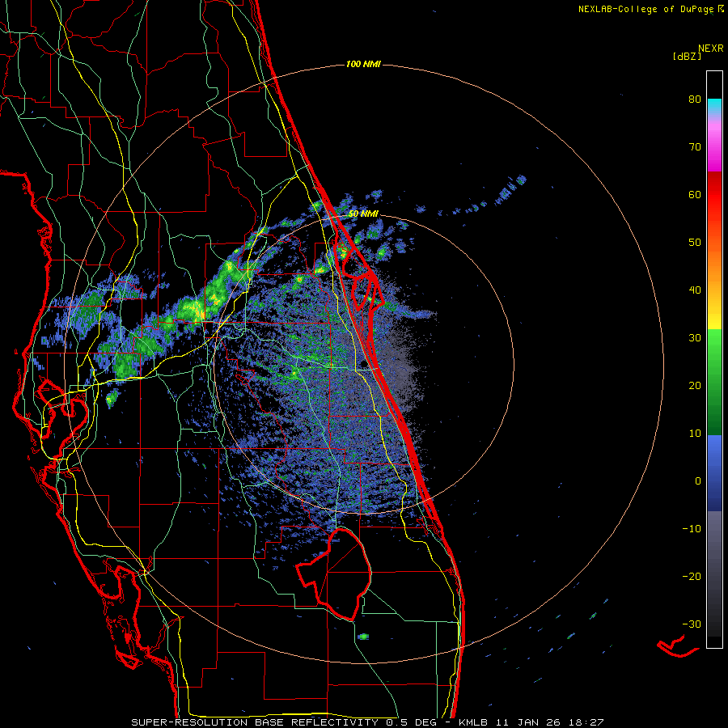The width and height of the screenshot is (728, 728).
Task: Click the cyan top of the reflectivity color bar
Action: (x=714, y=104)
